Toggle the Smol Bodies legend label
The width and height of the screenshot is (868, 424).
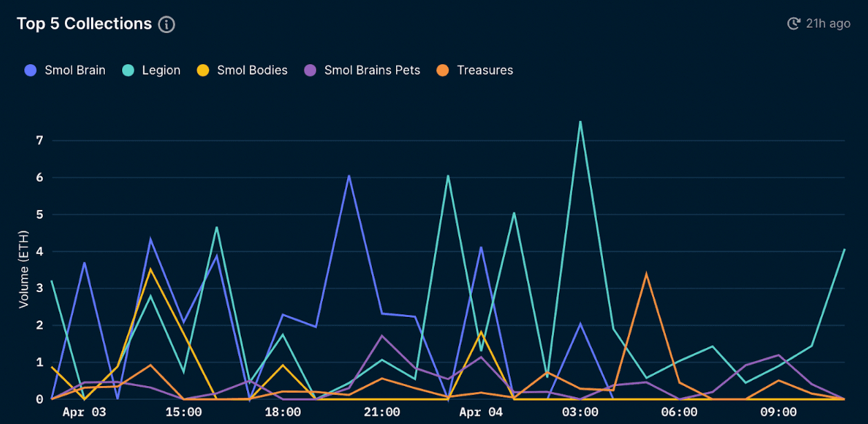point(252,70)
